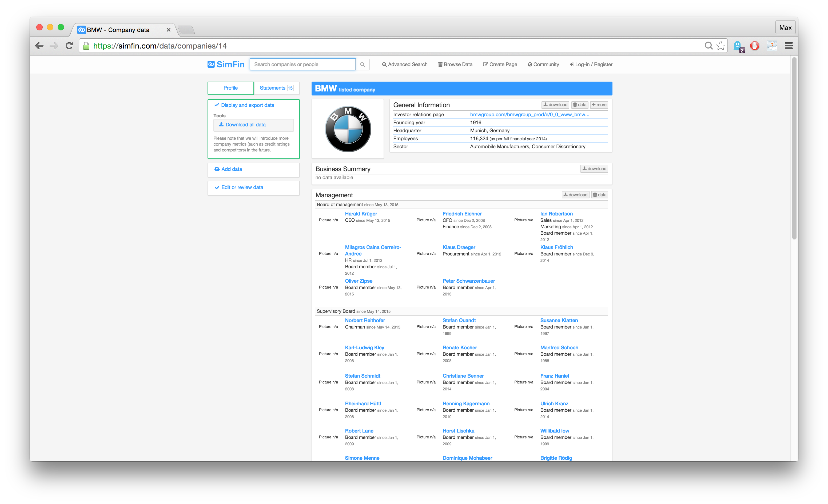Click the Management section download button
828x504 pixels.
575,195
